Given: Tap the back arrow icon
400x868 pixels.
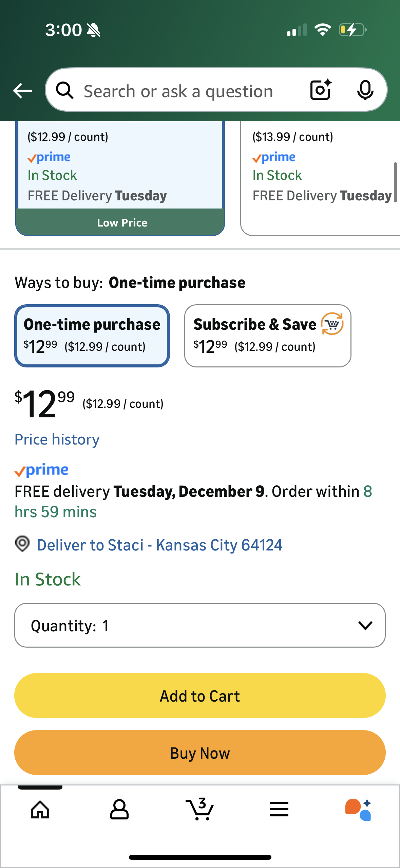Looking at the screenshot, I should tap(22, 91).
